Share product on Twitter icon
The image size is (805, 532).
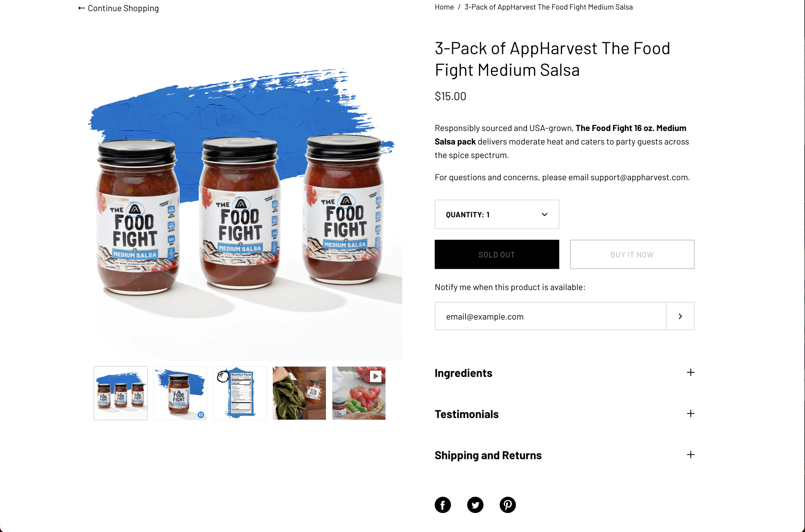pos(475,505)
